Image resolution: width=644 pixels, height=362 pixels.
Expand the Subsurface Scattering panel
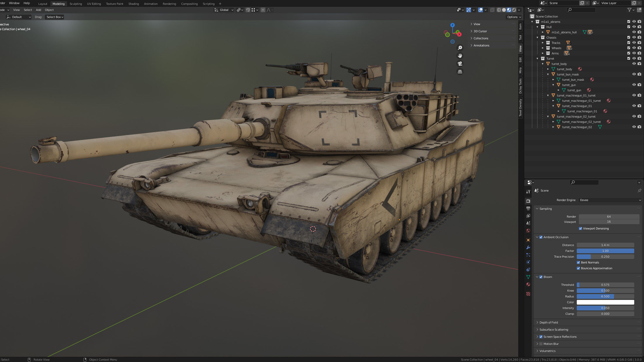(554, 330)
